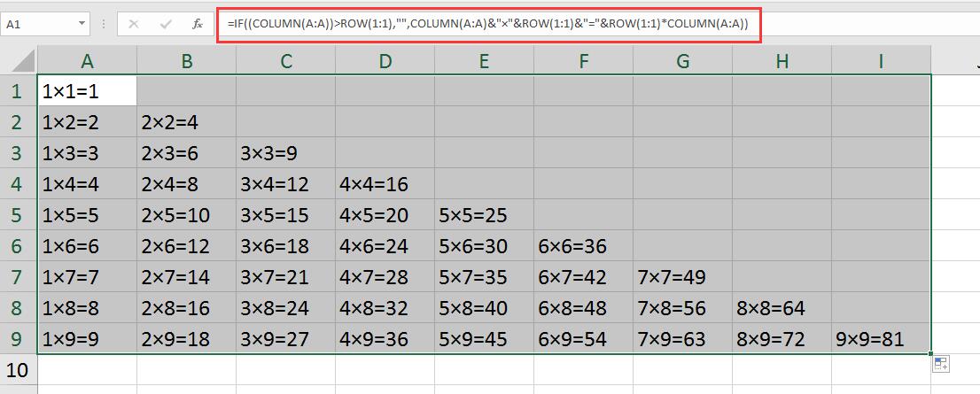Click cell containing 6×9=54
Image resolution: width=980 pixels, height=394 pixels.
pos(584,339)
